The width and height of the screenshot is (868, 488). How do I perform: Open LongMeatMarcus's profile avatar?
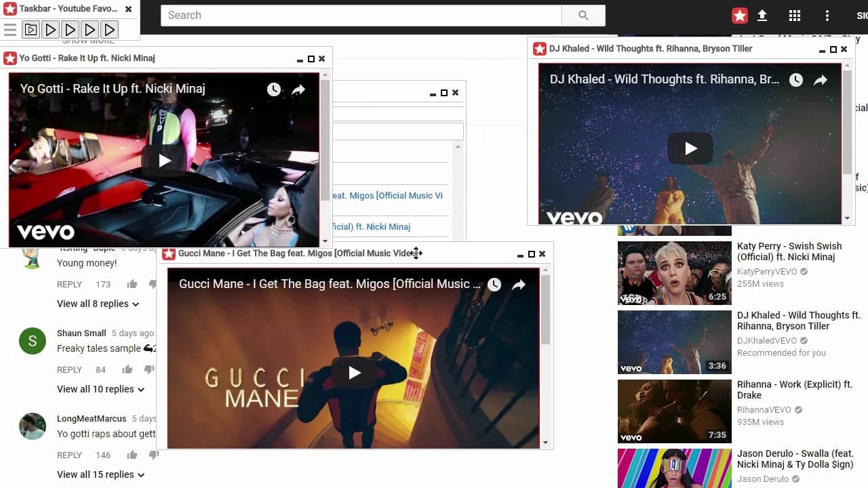click(33, 426)
